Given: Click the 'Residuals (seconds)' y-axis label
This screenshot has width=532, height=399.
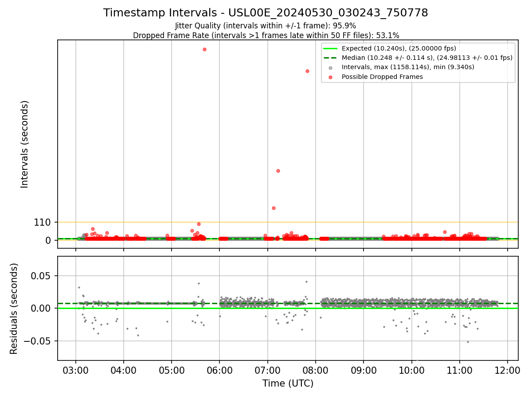Looking at the screenshot, I should coord(14,309).
